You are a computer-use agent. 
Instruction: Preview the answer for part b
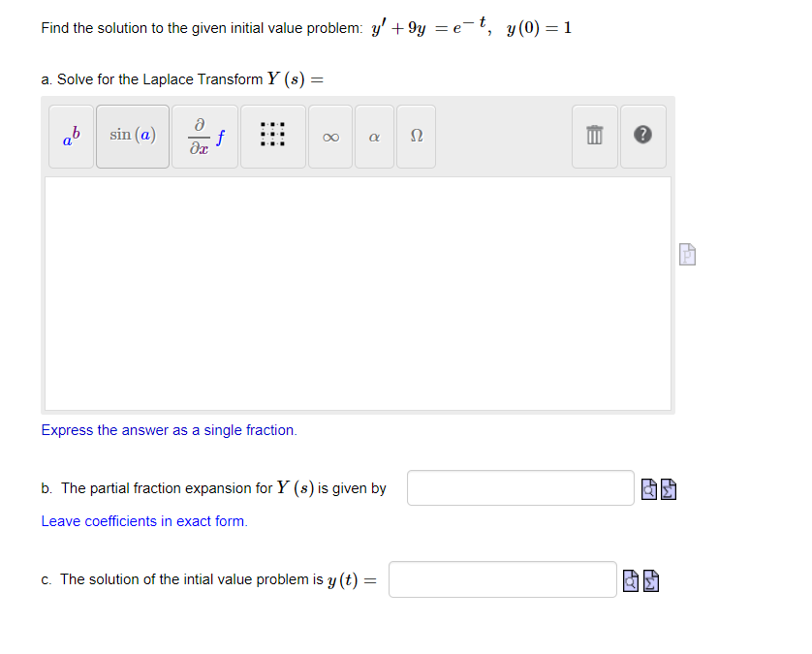click(x=648, y=488)
